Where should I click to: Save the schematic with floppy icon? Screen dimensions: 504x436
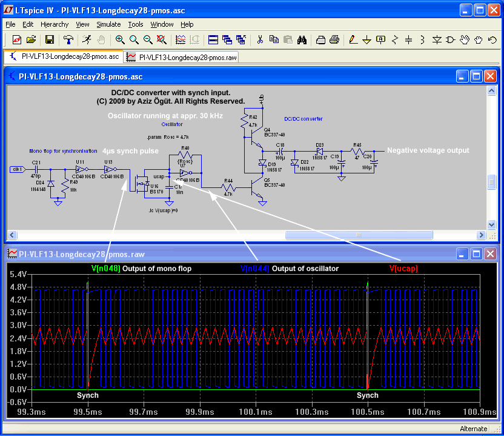click(50, 40)
